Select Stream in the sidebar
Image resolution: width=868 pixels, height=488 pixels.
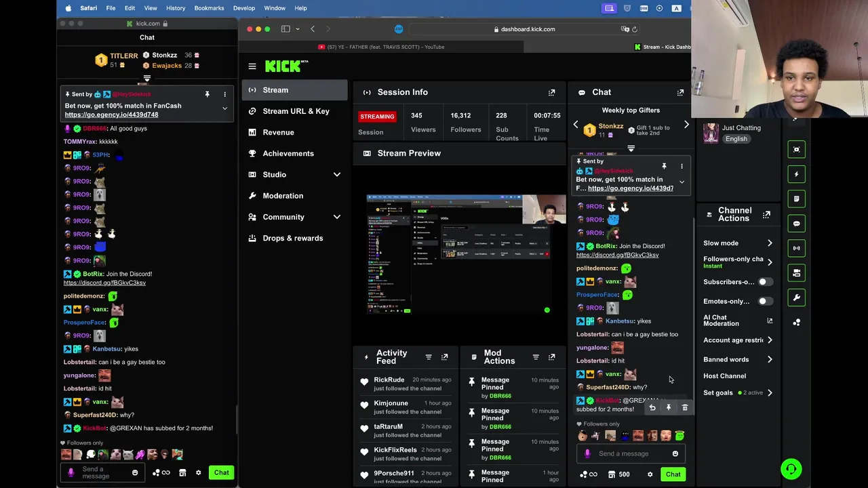[294, 90]
